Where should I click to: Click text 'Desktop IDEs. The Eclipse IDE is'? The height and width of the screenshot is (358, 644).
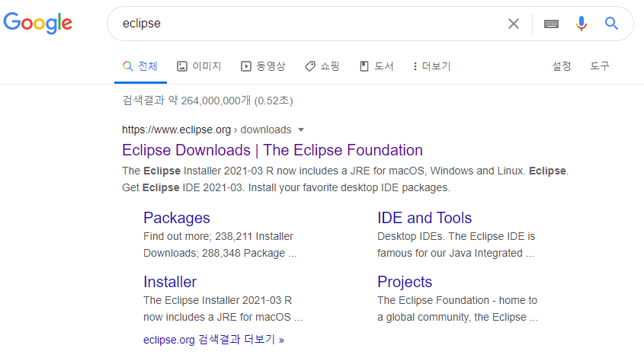(x=457, y=236)
